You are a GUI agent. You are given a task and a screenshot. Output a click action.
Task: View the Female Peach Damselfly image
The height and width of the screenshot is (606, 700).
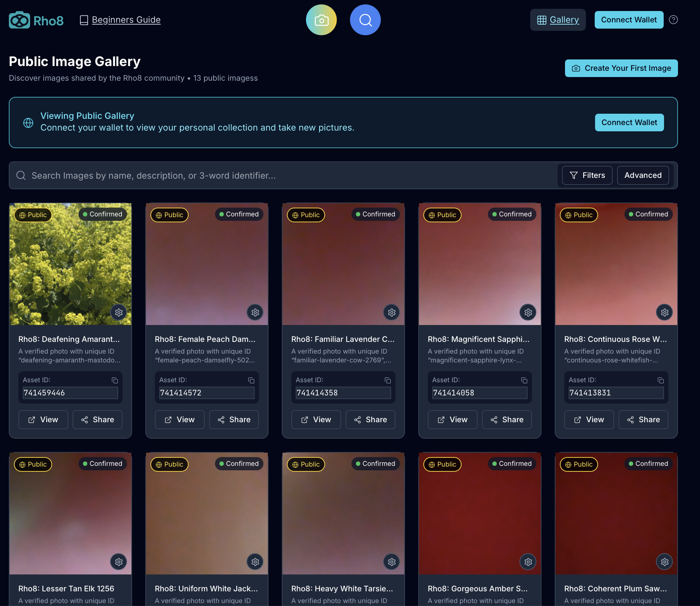pos(180,420)
